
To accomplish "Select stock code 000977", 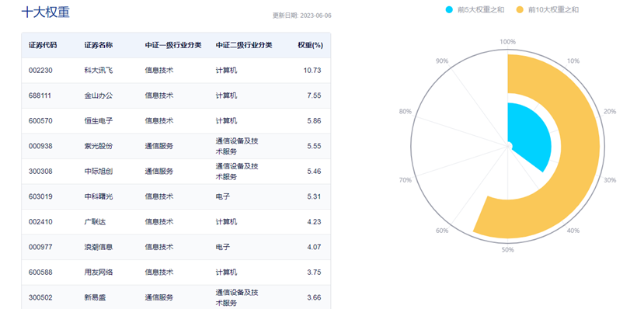I will pyautogui.click(x=40, y=247).
